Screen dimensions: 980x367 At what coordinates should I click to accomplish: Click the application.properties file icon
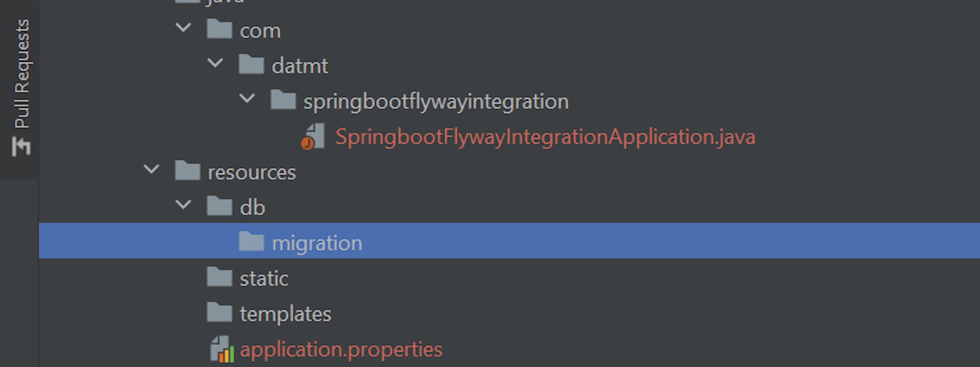[222, 349]
